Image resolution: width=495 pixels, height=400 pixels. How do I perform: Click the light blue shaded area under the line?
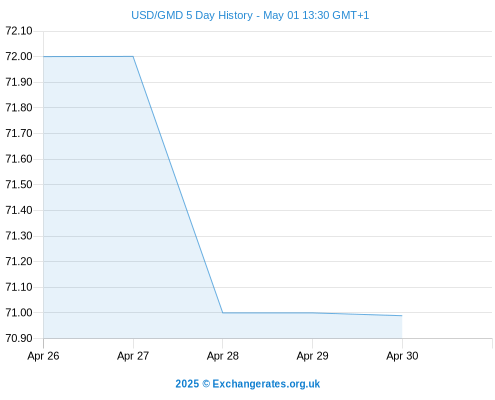tap(100, 200)
